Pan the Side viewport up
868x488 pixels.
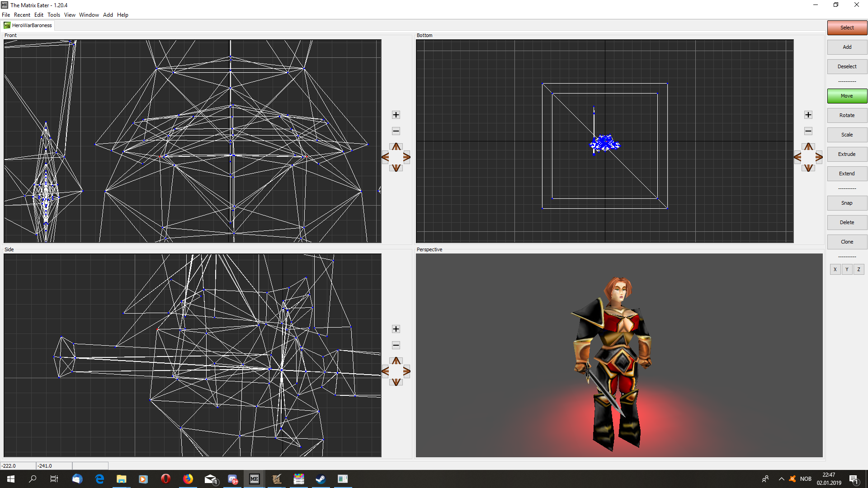pos(396,361)
